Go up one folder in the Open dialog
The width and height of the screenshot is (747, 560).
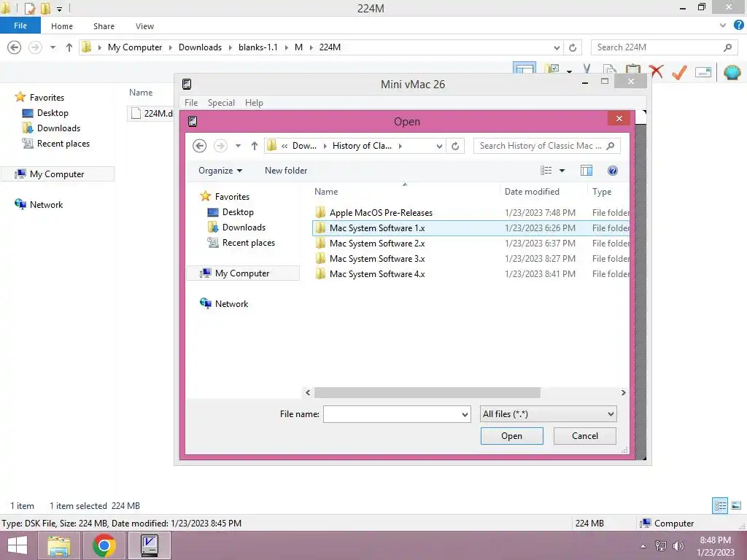click(255, 146)
